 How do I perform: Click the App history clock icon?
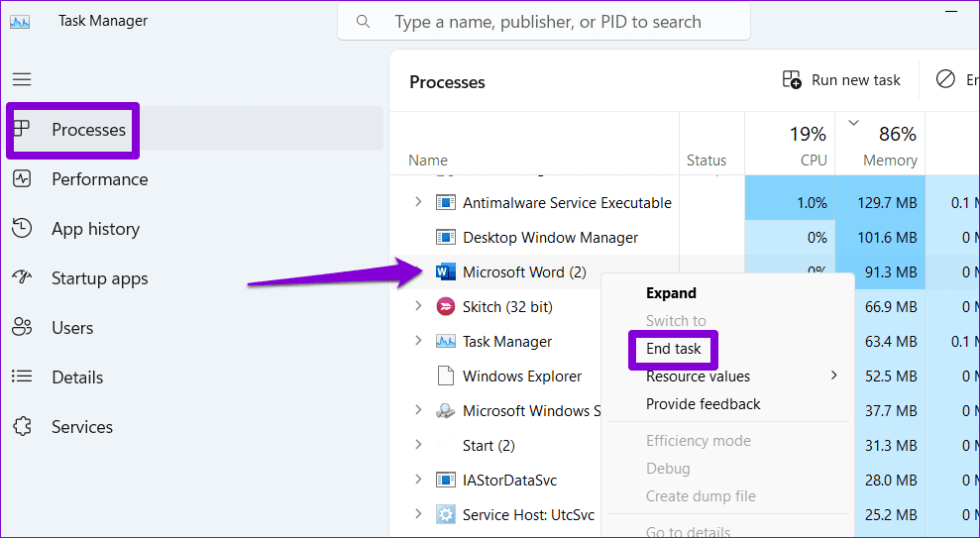(x=22, y=228)
